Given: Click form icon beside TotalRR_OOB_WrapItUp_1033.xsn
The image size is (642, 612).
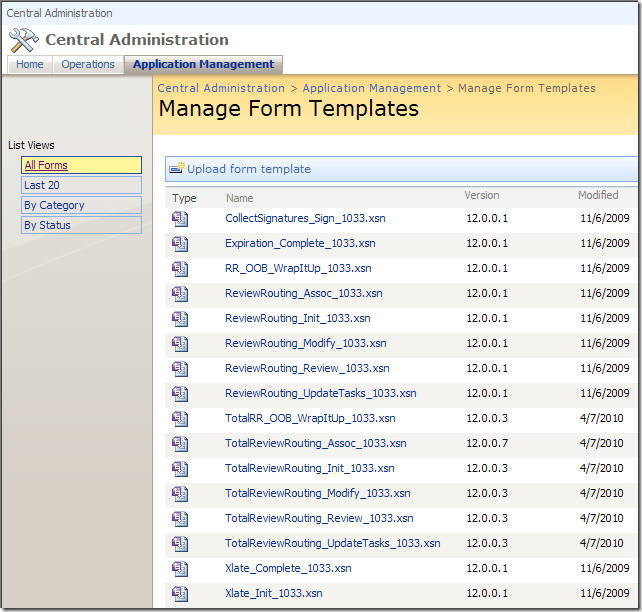Looking at the screenshot, I should click(180, 418).
